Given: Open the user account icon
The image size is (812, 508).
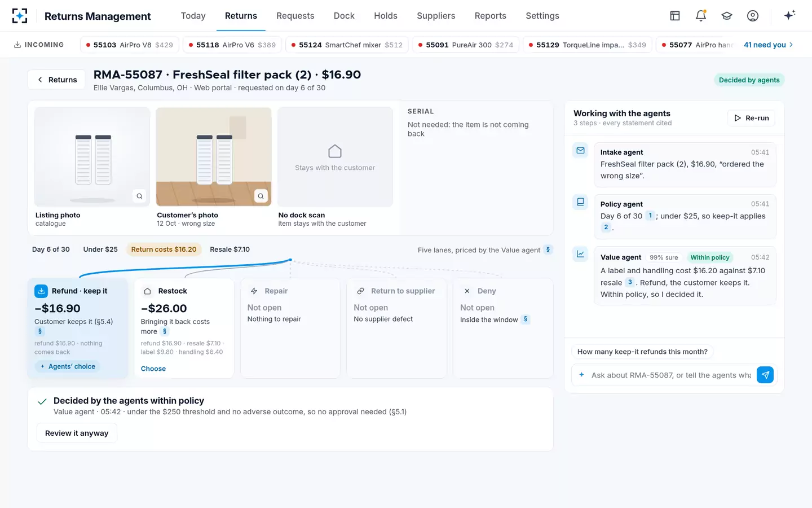Looking at the screenshot, I should (753, 16).
